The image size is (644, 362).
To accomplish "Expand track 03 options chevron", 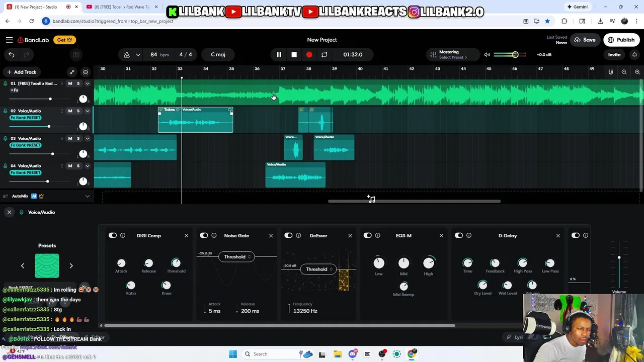I will pos(87,138).
